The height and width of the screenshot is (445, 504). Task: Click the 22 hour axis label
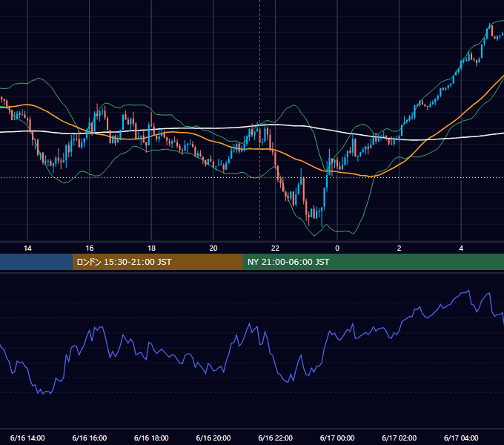(x=275, y=248)
